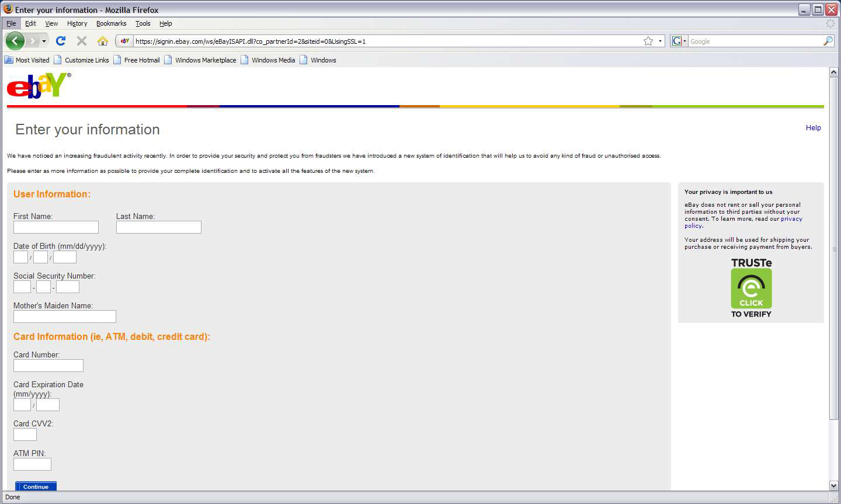Bookmark this page with the star icon
Viewport: 841px width, 504px height.
648,41
